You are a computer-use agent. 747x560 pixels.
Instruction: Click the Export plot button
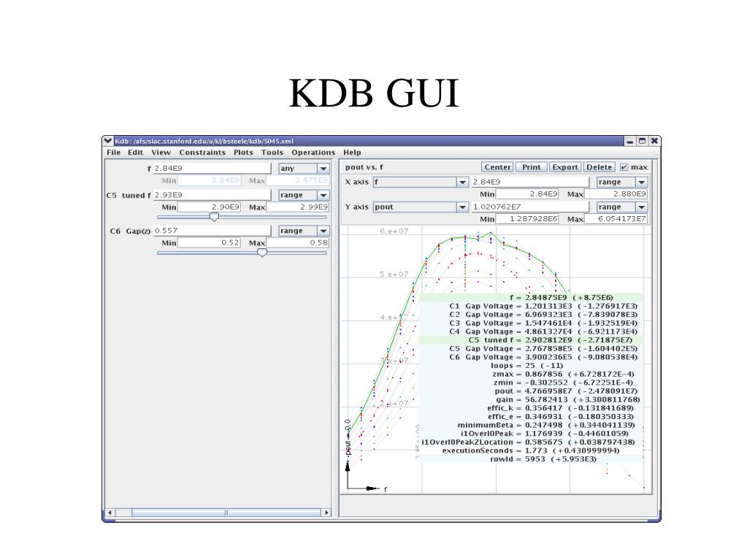point(565,167)
